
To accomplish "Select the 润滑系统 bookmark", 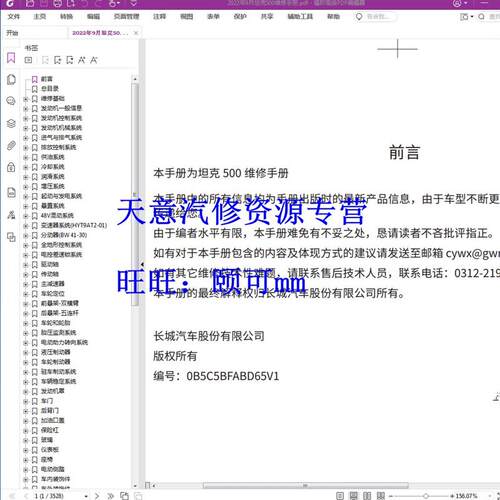I will [x=53, y=177].
